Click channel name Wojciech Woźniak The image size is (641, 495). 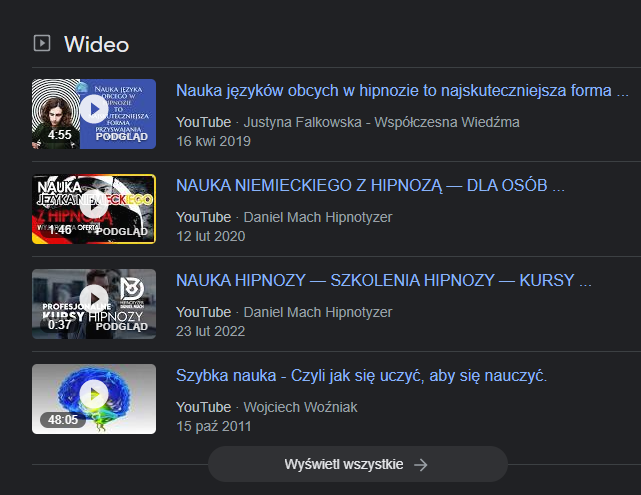pyautogui.click(x=300, y=407)
